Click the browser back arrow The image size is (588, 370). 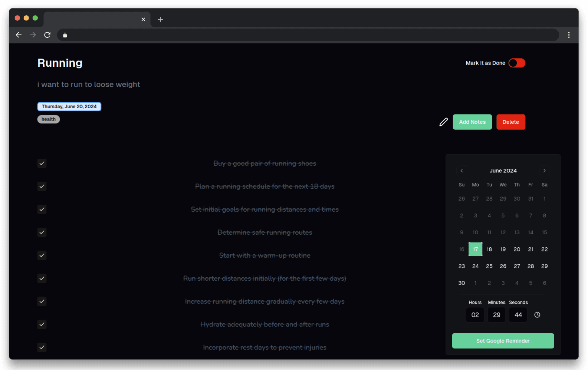pos(19,35)
